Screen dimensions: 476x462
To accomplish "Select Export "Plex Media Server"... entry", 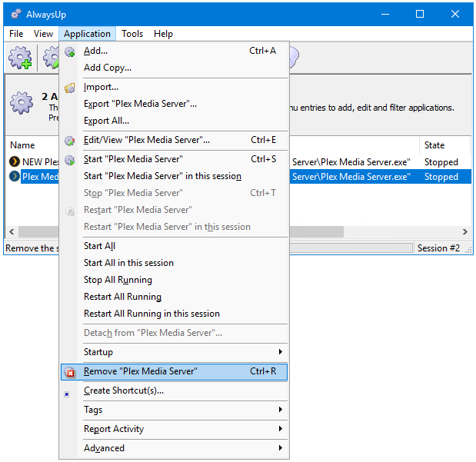I will click(x=174, y=104).
